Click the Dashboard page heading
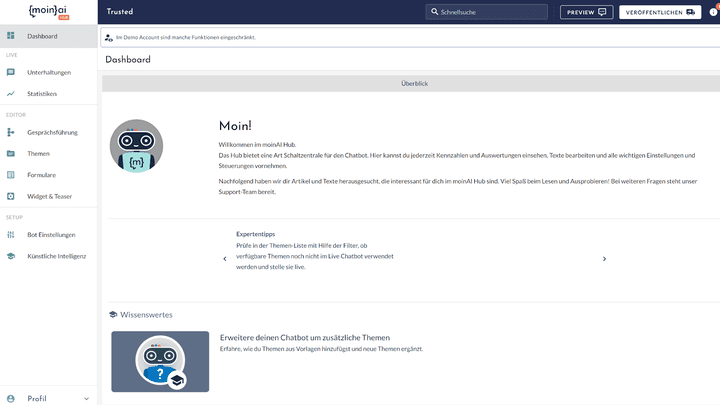Screen dimensions: 720x405 pyautogui.click(x=128, y=60)
